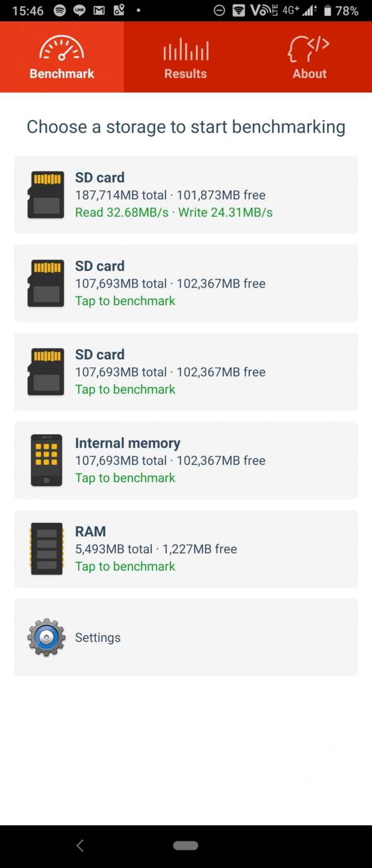Tap the battery 78% indicator

pos(341,10)
